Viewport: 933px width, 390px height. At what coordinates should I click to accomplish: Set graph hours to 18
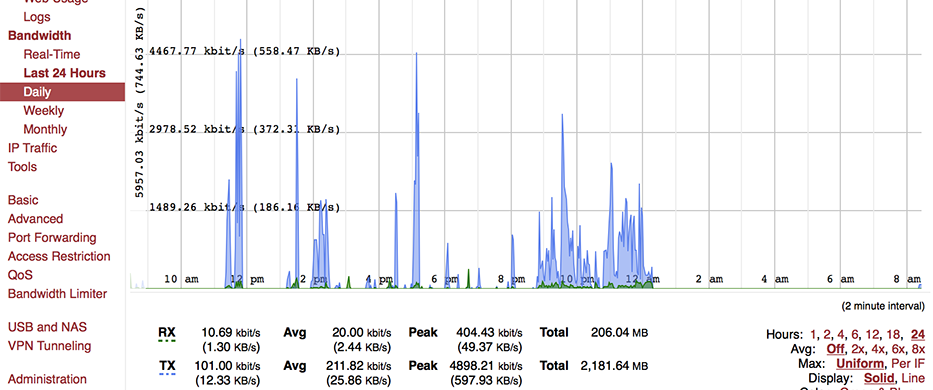892,335
